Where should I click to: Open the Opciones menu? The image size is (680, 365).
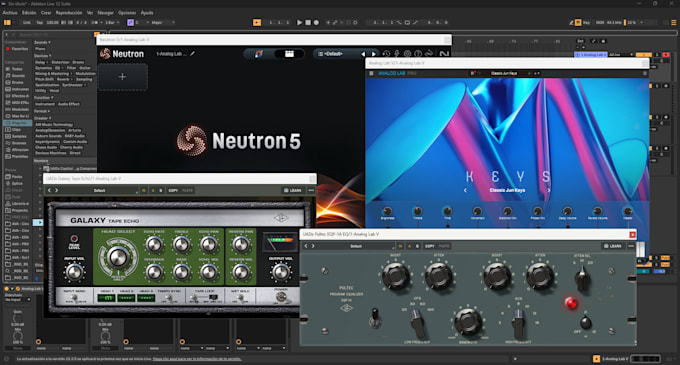click(x=127, y=13)
